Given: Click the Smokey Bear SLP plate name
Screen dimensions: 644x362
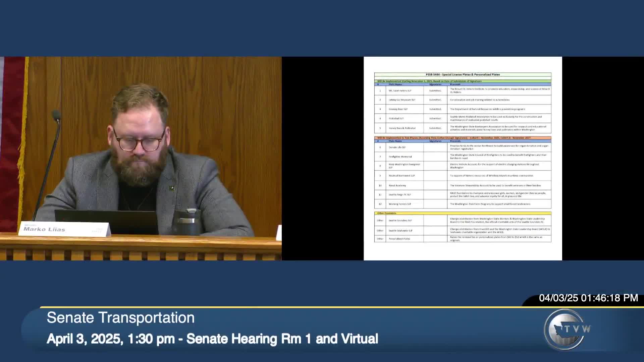Looking at the screenshot, I should pyautogui.click(x=398, y=109).
